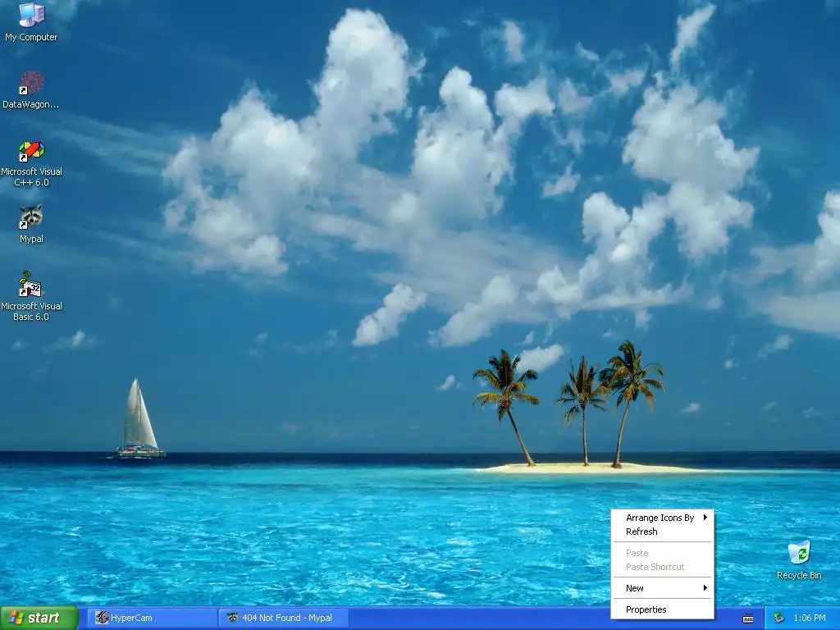Select the Mypal raccoon browser shortcut

tap(31, 224)
